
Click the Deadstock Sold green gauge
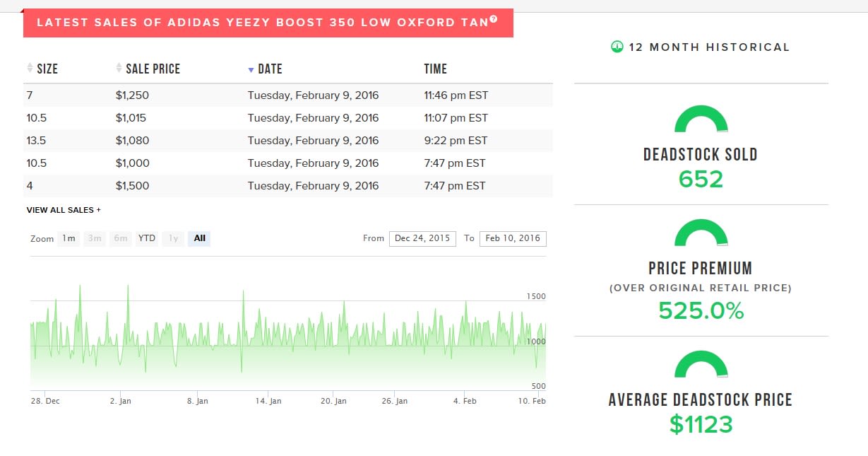[701, 119]
